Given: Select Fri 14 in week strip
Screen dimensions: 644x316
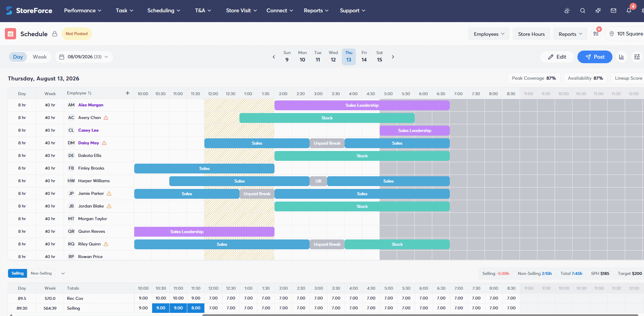Looking at the screenshot, I should click(x=364, y=57).
